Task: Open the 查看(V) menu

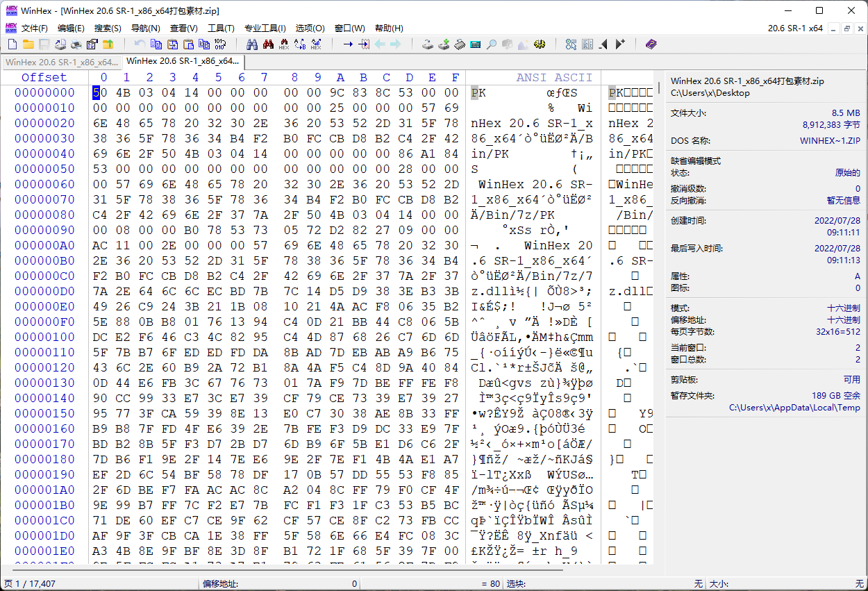Action: click(184, 28)
